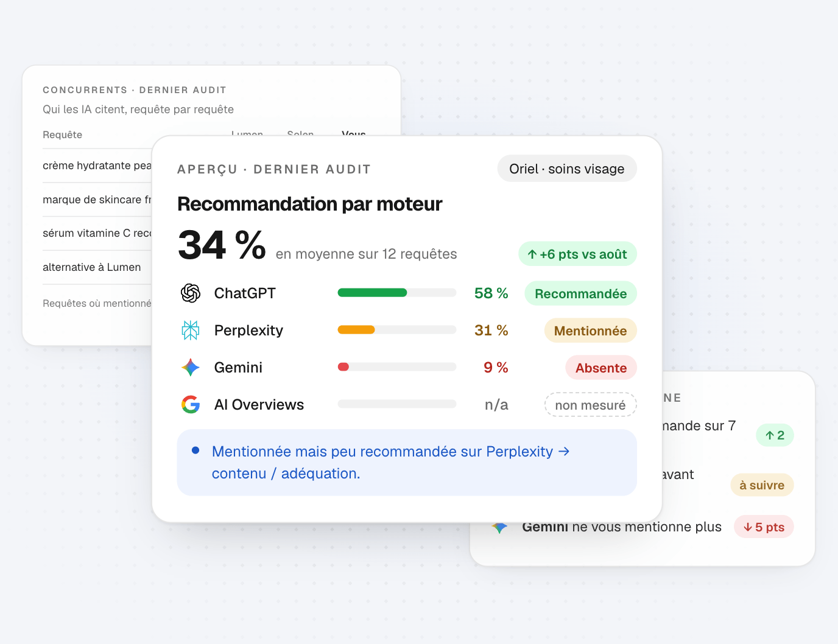
Task: Click the CONCURRENTS · DERNIER AUDIT header
Action: (135, 90)
